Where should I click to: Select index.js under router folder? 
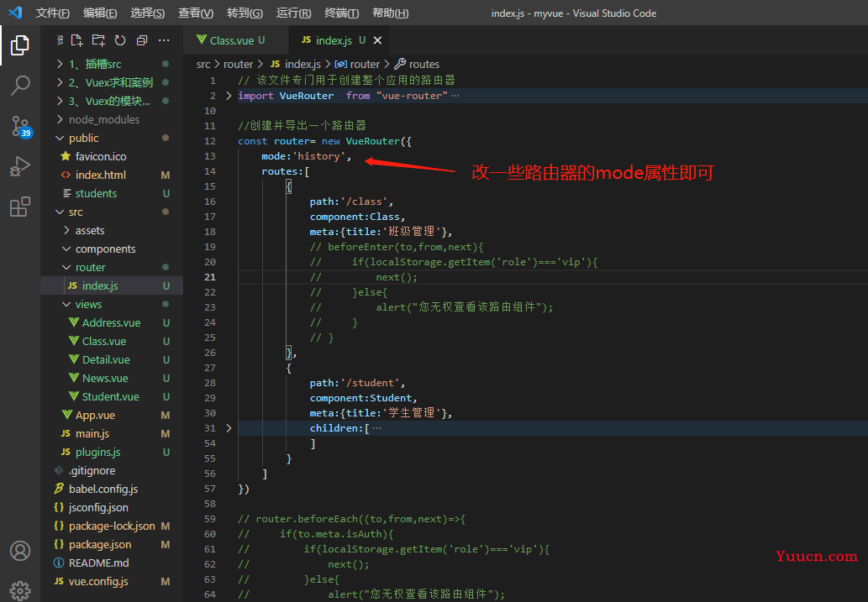(112, 286)
